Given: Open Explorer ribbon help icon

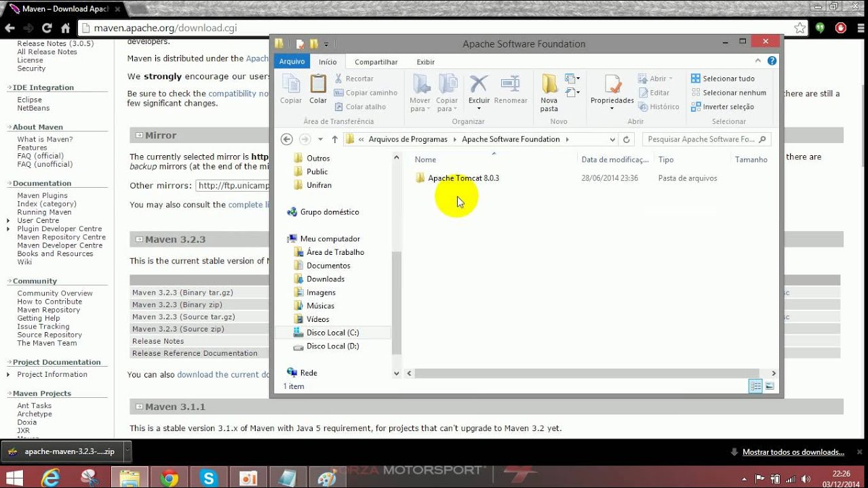Looking at the screenshot, I should 772,61.
